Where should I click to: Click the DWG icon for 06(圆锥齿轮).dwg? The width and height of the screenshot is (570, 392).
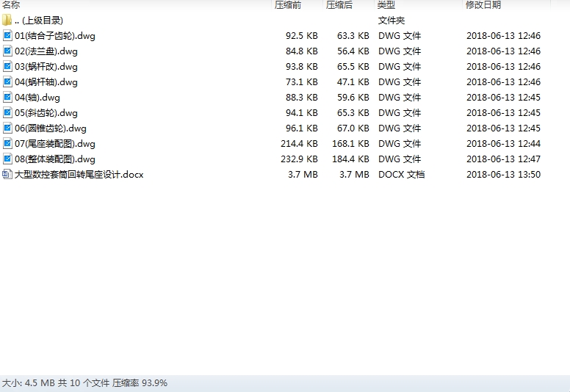[x=7, y=128]
